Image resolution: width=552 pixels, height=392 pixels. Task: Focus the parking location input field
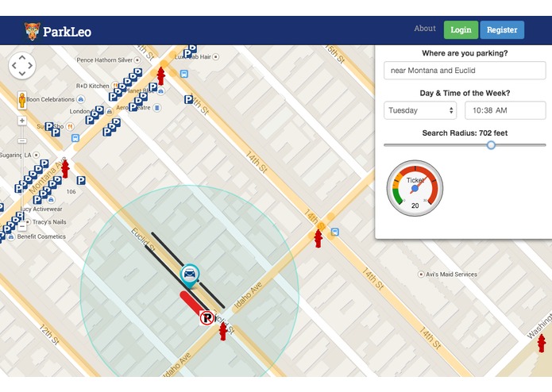tap(465, 71)
